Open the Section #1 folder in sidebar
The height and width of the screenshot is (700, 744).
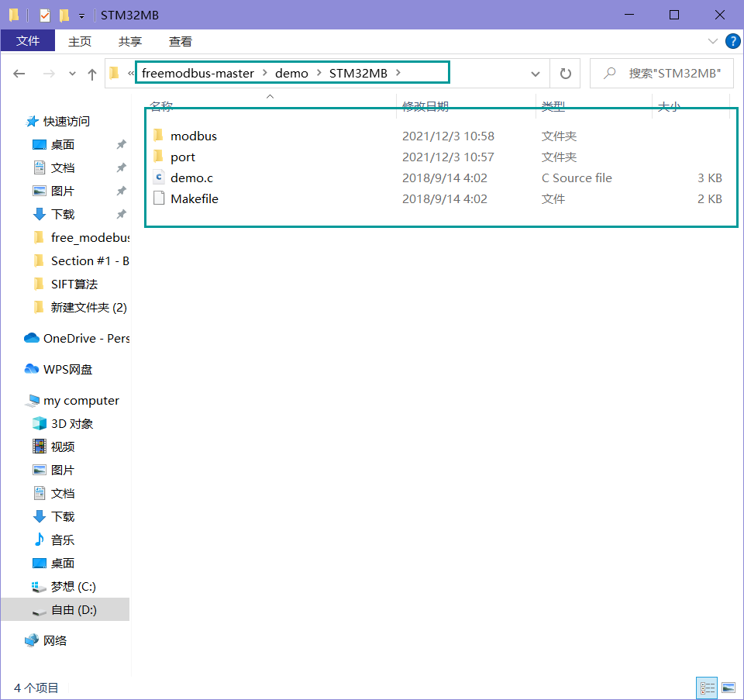coord(90,261)
